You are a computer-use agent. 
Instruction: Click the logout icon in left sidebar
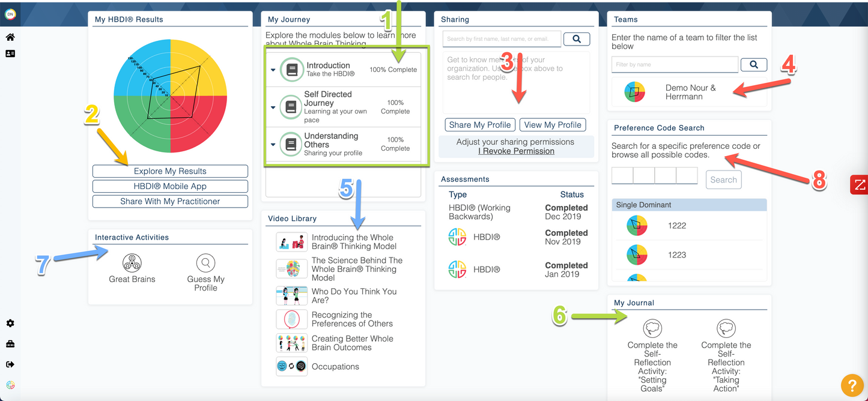point(10,364)
